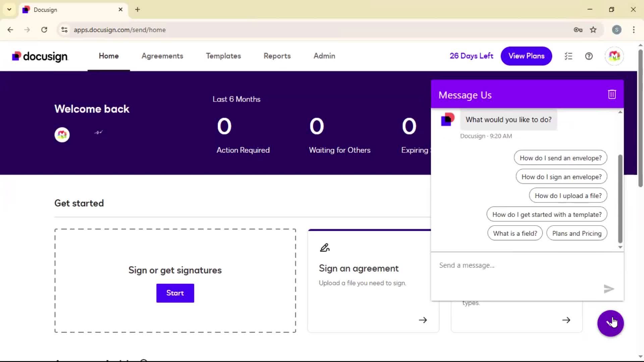Click the Message Us panel title
Image resolution: width=644 pixels, height=362 pixels.
coord(465,95)
